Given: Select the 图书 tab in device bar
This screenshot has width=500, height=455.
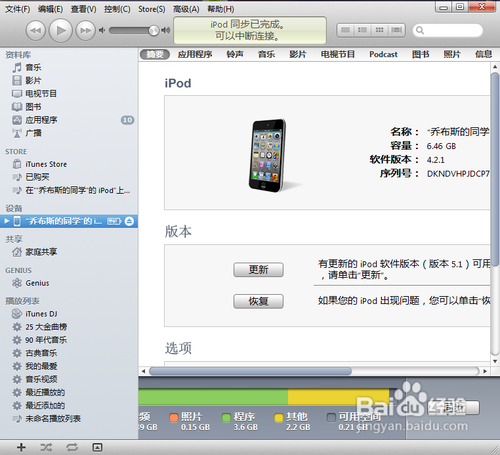Looking at the screenshot, I should click(x=421, y=54).
